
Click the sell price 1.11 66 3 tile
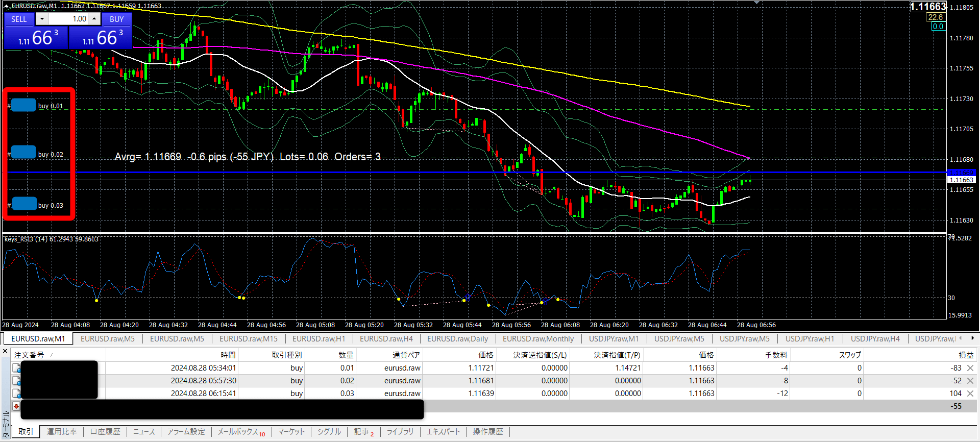[x=36, y=38]
